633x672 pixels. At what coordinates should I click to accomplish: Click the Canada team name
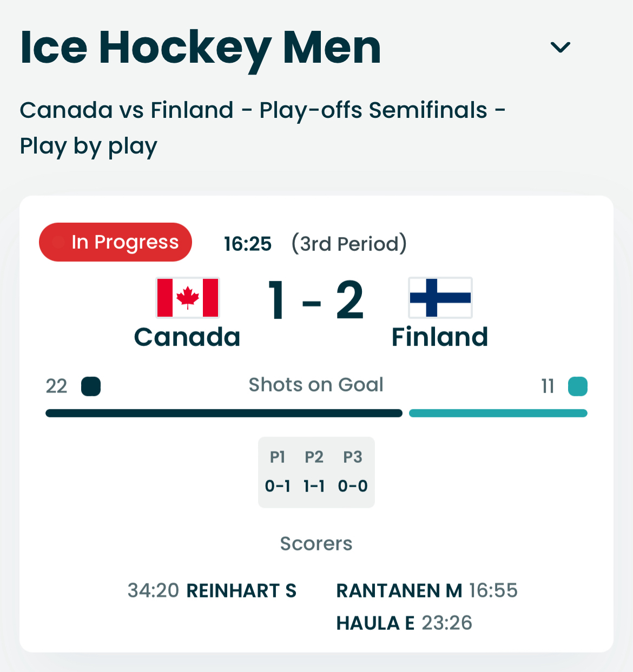point(187,337)
